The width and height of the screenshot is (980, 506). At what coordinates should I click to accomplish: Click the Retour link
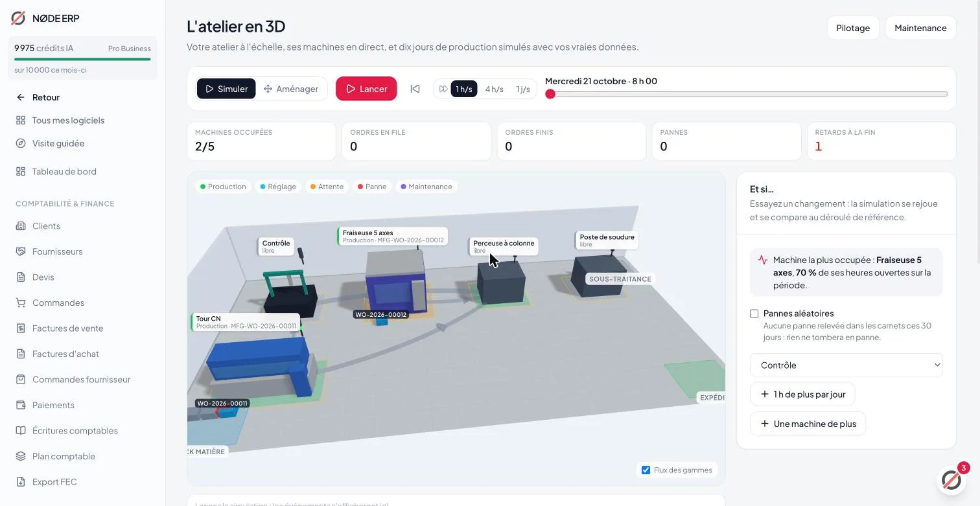[46, 97]
